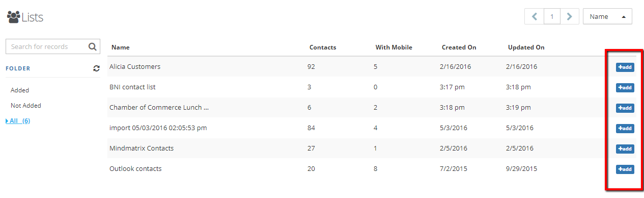
Task: Sort by the Contacts column header
Action: (x=323, y=47)
